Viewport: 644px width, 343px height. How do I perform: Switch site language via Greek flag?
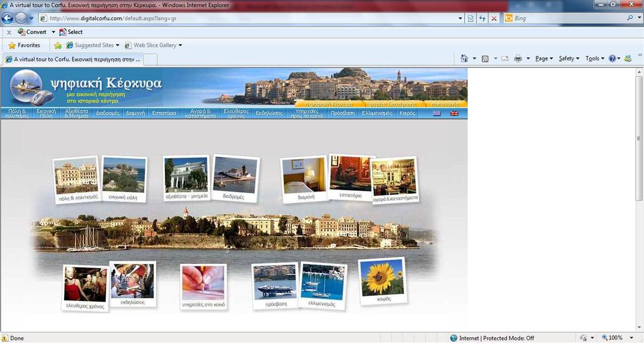click(x=436, y=113)
